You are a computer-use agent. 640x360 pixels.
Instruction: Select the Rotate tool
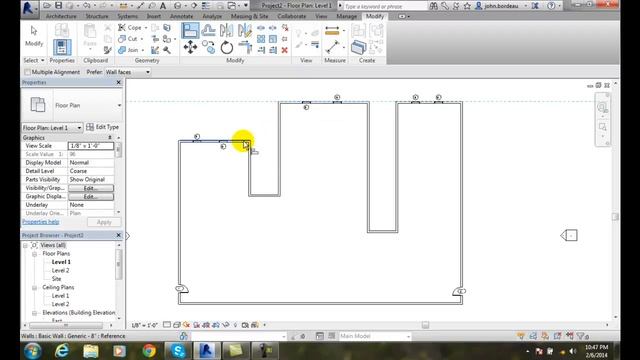point(227,47)
